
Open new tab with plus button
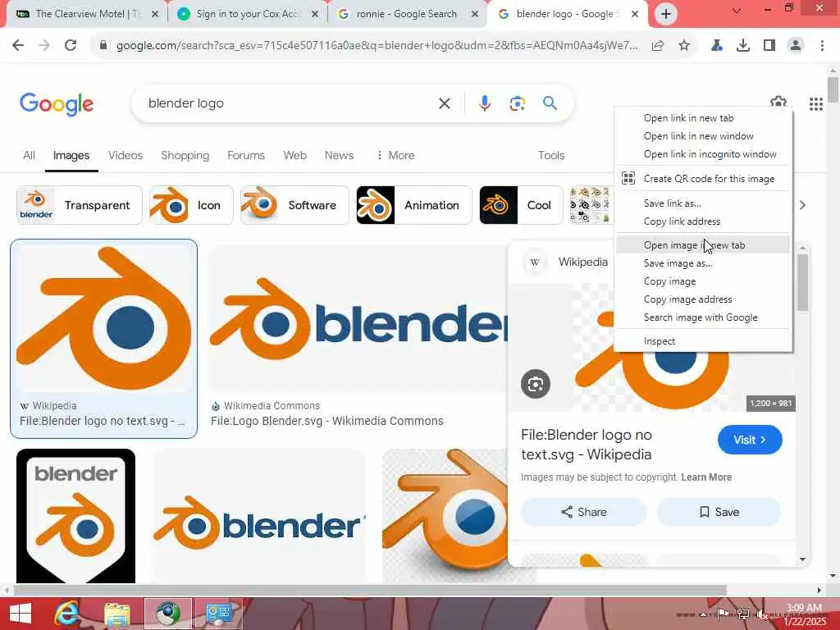(x=666, y=14)
